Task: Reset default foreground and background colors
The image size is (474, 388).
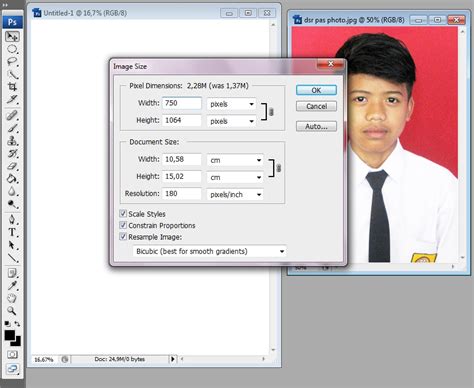Action: 7,324
